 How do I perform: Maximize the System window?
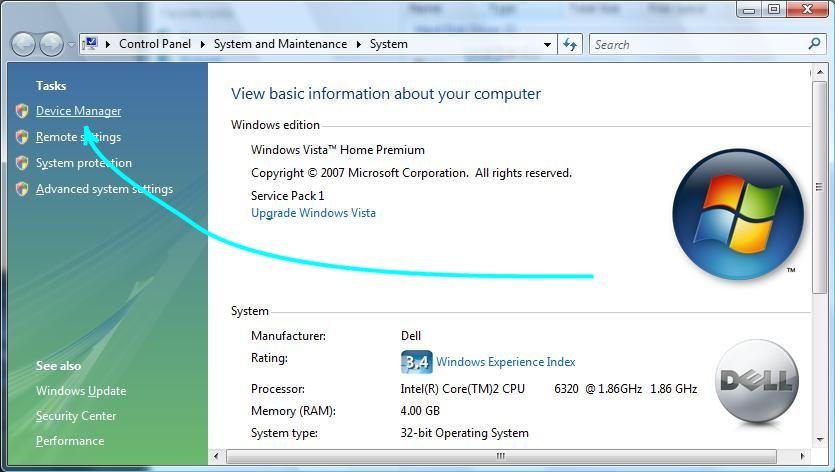[x=774, y=9]
